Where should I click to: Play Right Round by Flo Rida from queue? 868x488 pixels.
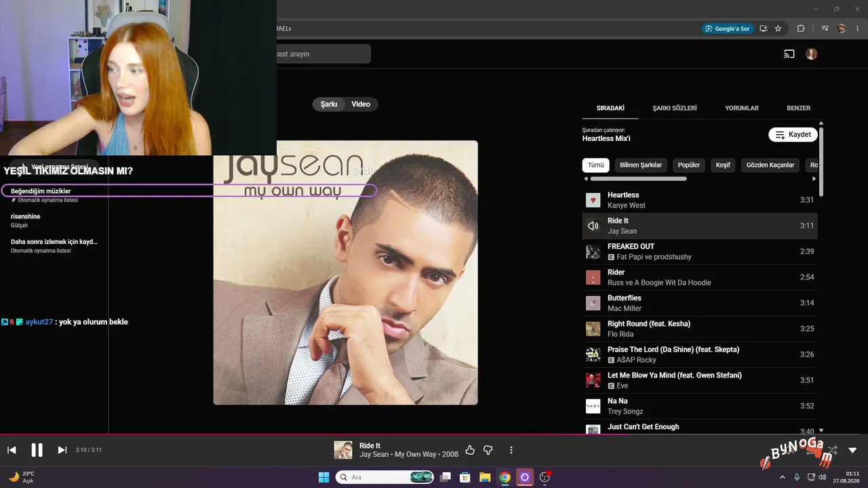click(x=700, y=329)
